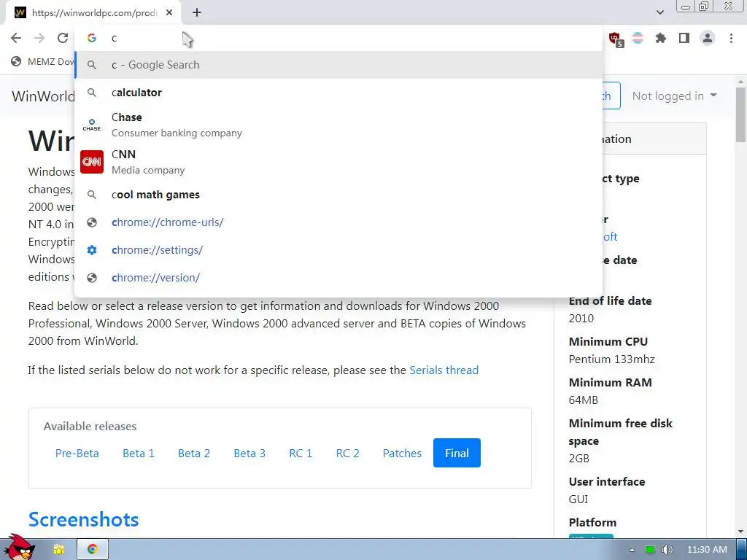Image resolution: width=747 pixels, height=560 pixels.
Task: Open the Chrome profile avatar
Action: [708, 38]
